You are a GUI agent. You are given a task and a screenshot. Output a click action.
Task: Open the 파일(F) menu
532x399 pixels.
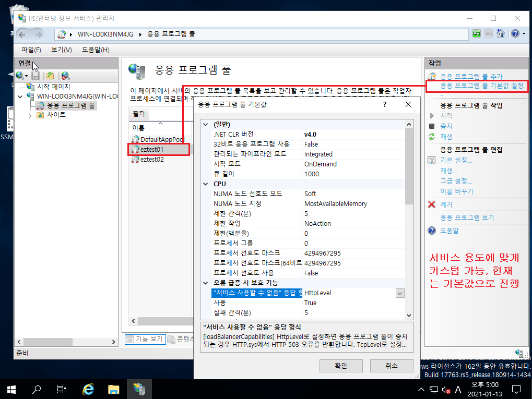pyautogui.click(x=31, y=50)
